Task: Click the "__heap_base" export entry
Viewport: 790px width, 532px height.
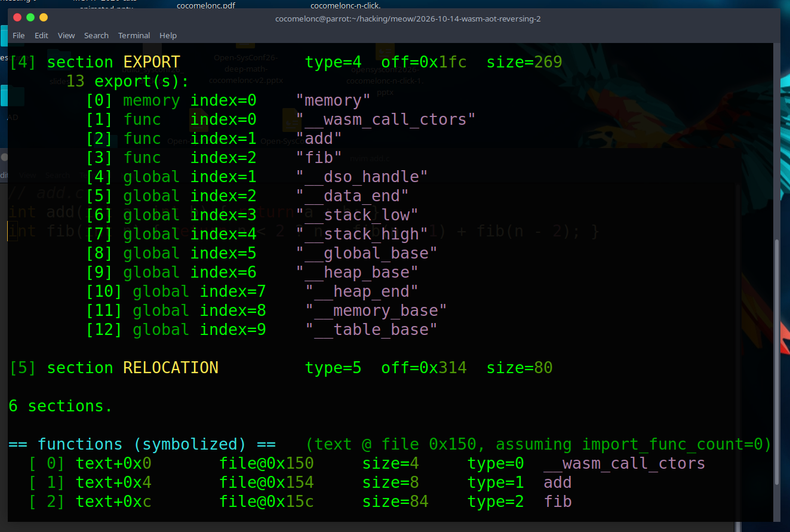Action: 357,272
